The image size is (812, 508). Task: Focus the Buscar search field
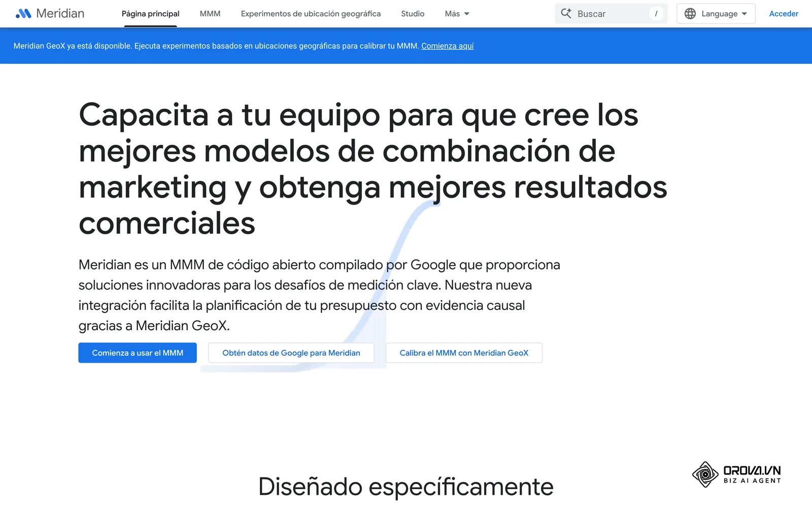click(611, 14)
